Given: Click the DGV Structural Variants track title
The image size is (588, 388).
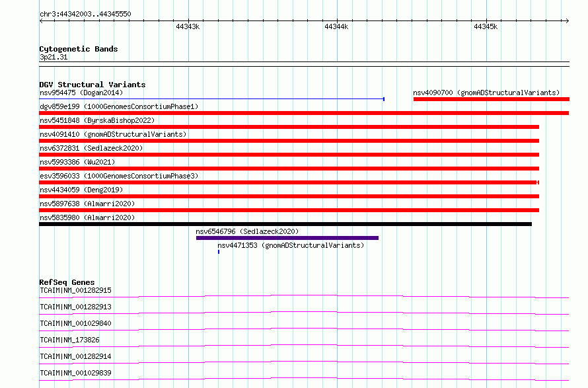Looking at the screenshot, I should click(x=92, y=85).
